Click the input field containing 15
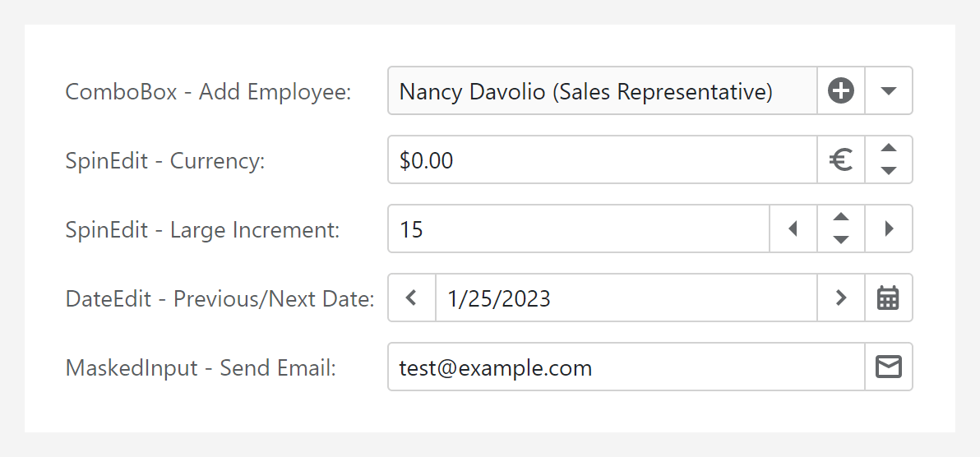Viewport: 980px width, 457px height. click(x=578, y=229)
